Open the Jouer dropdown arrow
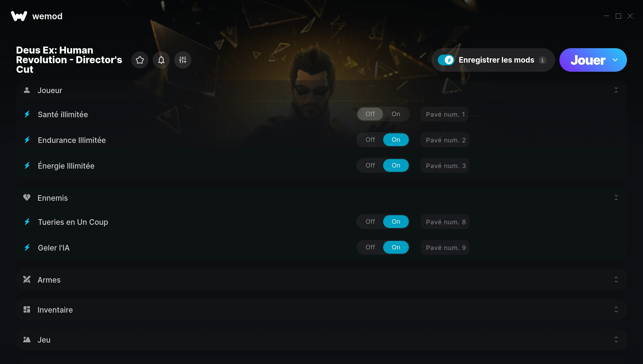 (x=615, y=60)
